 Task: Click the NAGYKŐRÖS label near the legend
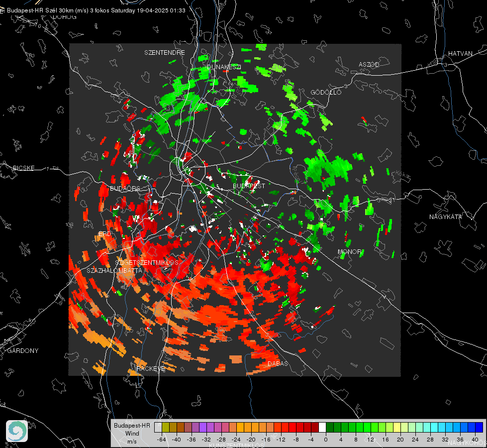[x=467, y=443]
